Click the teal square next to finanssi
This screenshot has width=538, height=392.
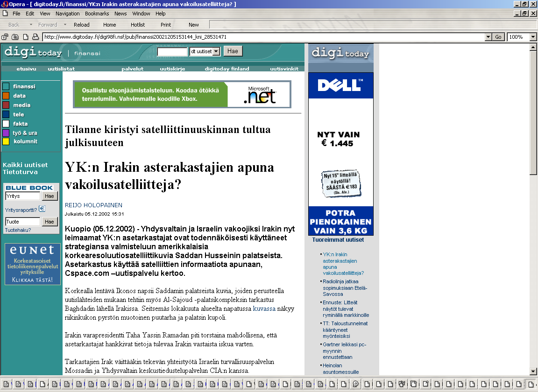6,86
